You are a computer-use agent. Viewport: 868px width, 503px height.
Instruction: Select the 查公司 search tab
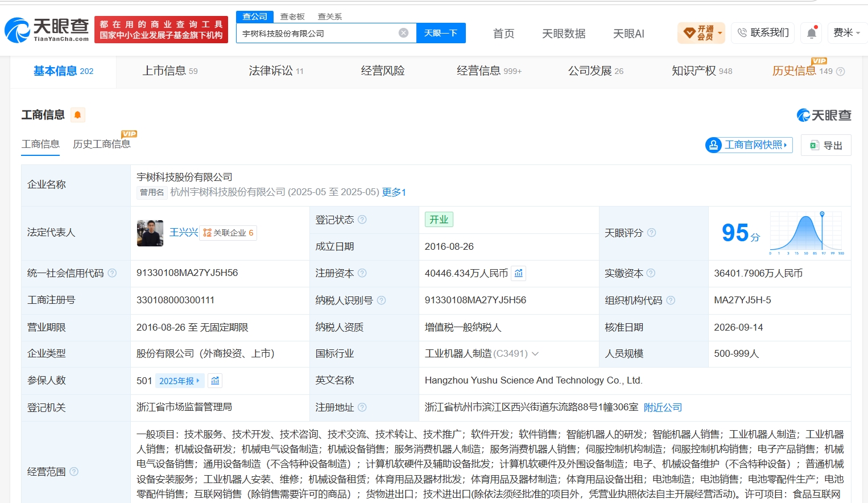coord(255,17)
